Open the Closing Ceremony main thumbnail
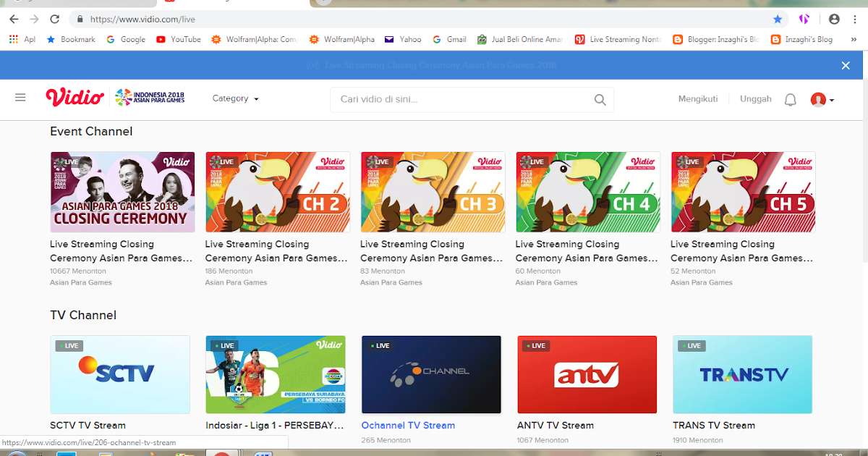Viewport: 868px width, 456px height. pyautogui.click(x=122, y=192)
